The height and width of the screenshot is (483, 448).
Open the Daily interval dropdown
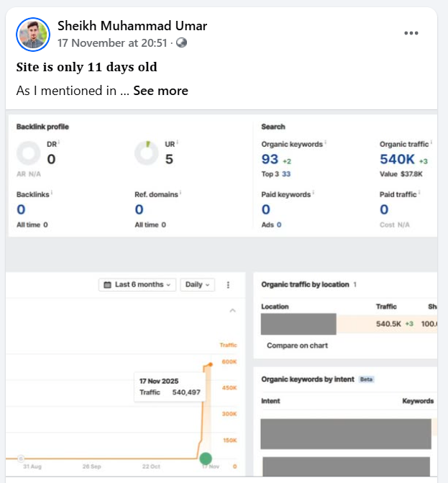tap(198, 284)
